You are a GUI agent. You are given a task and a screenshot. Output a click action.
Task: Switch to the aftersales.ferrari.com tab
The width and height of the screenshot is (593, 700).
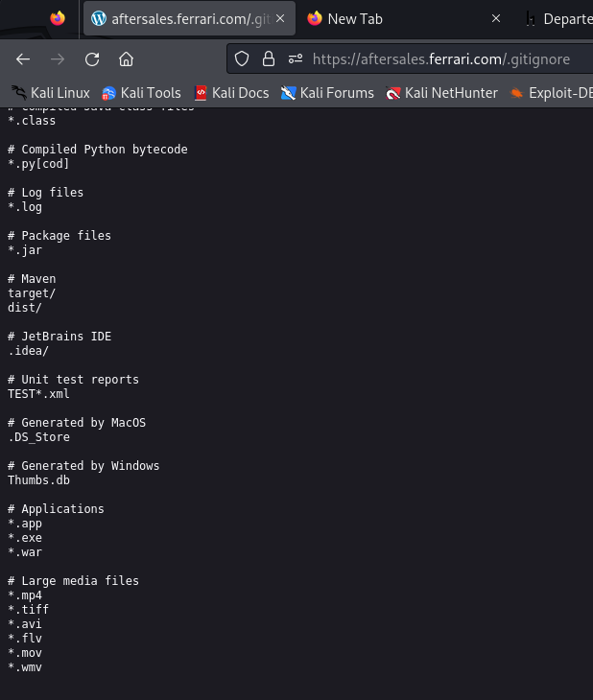[189, 18]
